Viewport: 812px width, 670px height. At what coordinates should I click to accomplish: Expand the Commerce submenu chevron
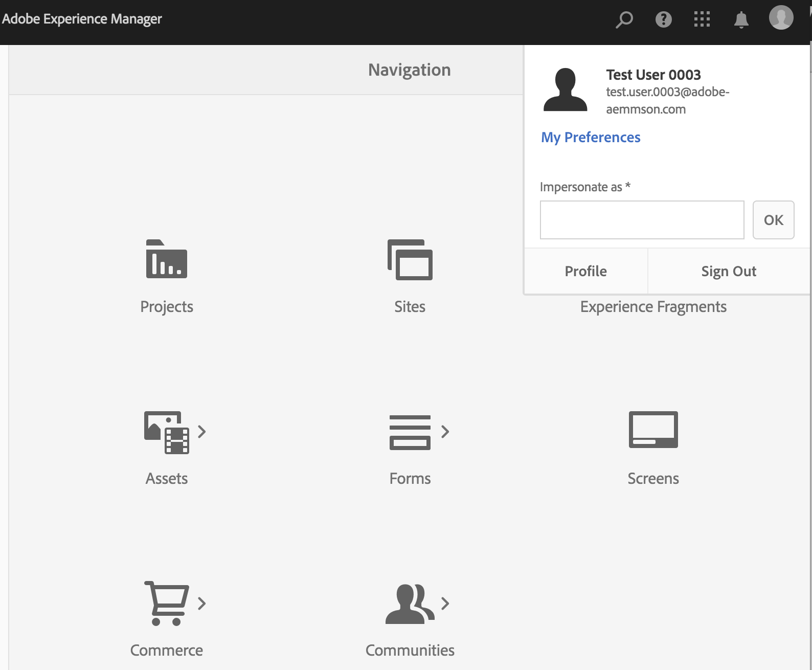pos(202,604)
